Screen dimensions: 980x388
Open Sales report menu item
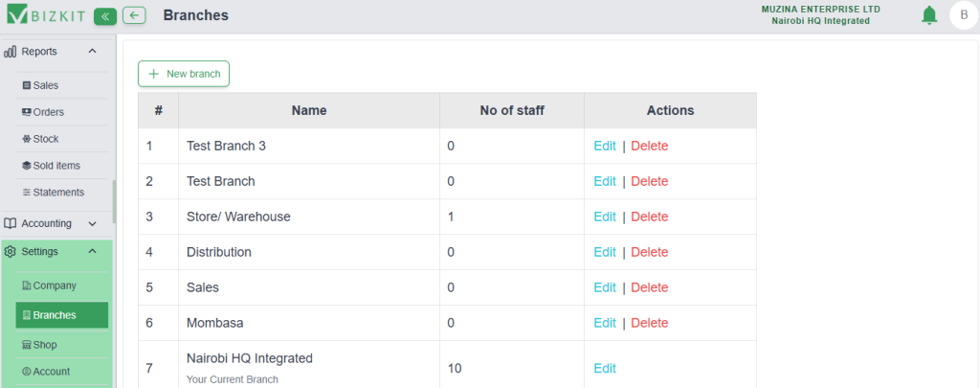point(62,85)
